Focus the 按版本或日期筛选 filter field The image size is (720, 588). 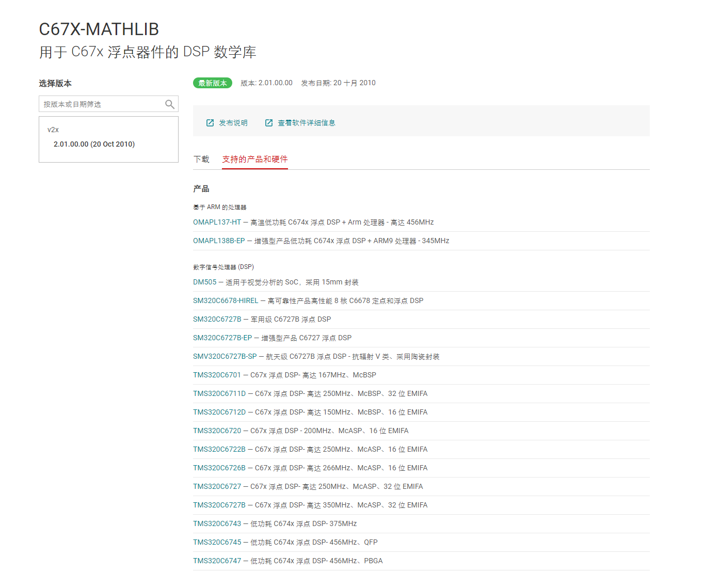pyautogui.click(x=108, y=104)
